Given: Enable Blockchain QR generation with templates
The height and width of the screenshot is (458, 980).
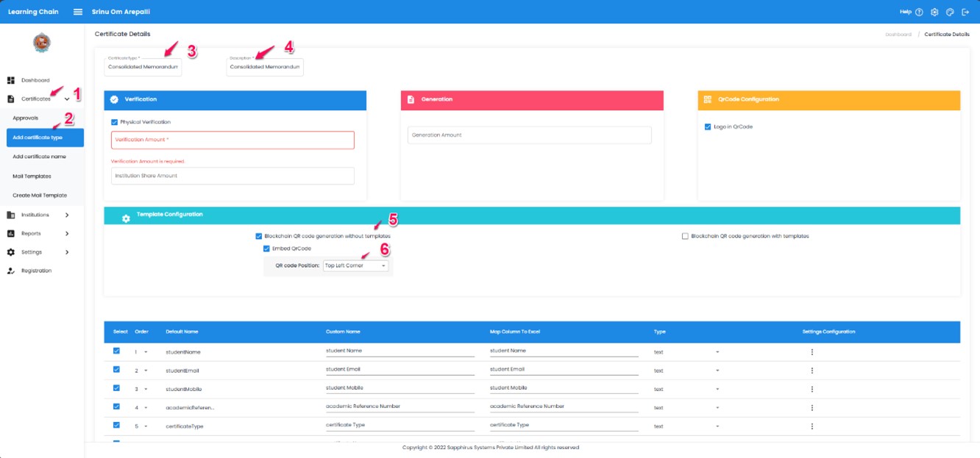Looking at the screenshot, I should (685, 236).
